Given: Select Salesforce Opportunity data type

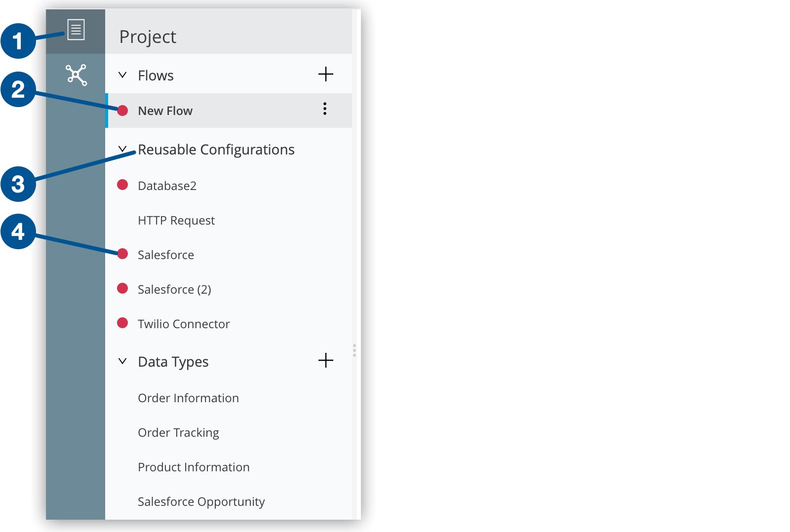Looking at the screenshot, I should point(201,502).
